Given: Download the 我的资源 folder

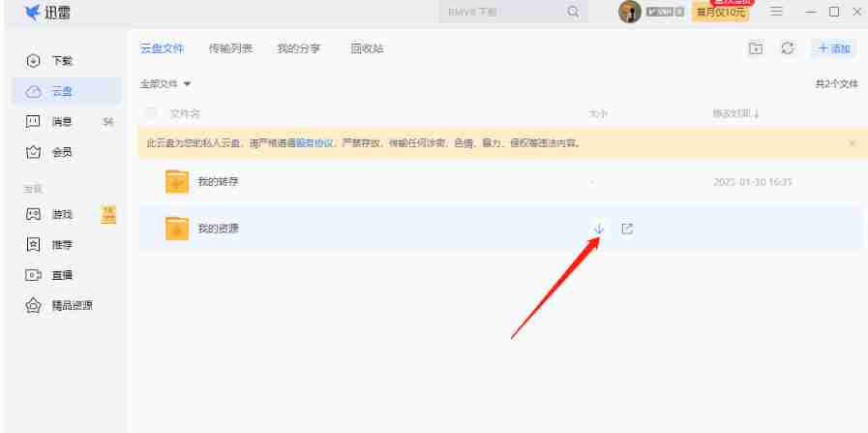Looking at the screenshot, I should click(x=598, y=229).
